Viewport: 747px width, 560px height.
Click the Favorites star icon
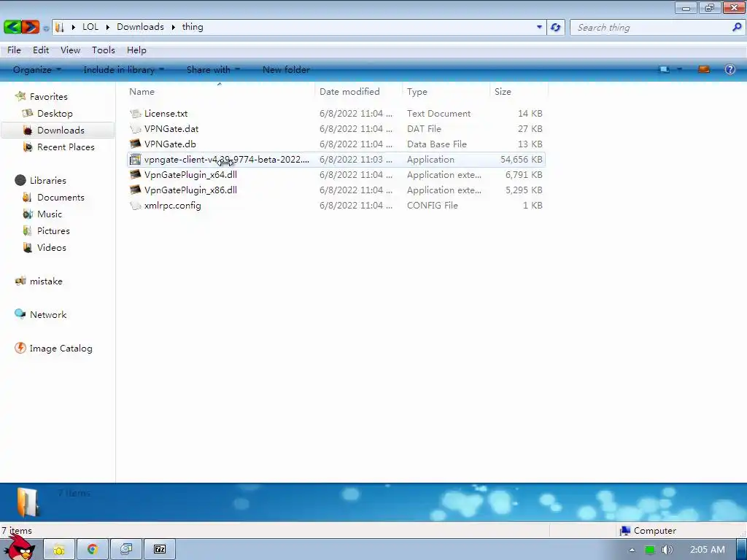coord(20,96)
